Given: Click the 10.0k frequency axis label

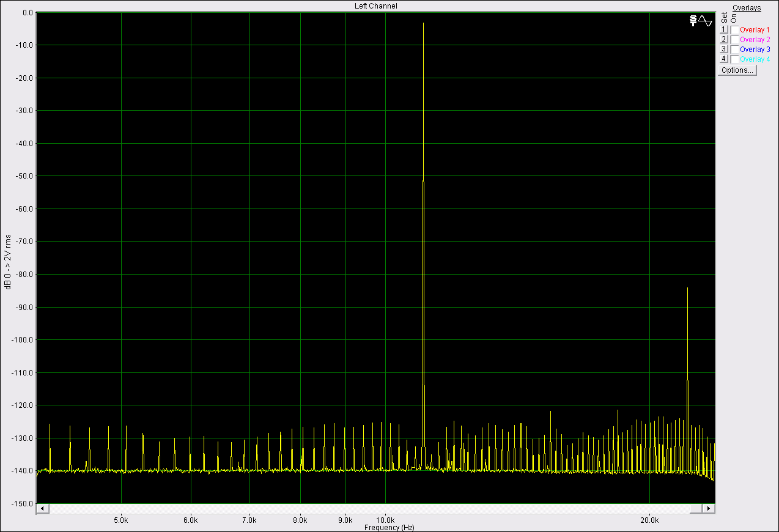Looking at the screenshot, I should pos(385,520).
